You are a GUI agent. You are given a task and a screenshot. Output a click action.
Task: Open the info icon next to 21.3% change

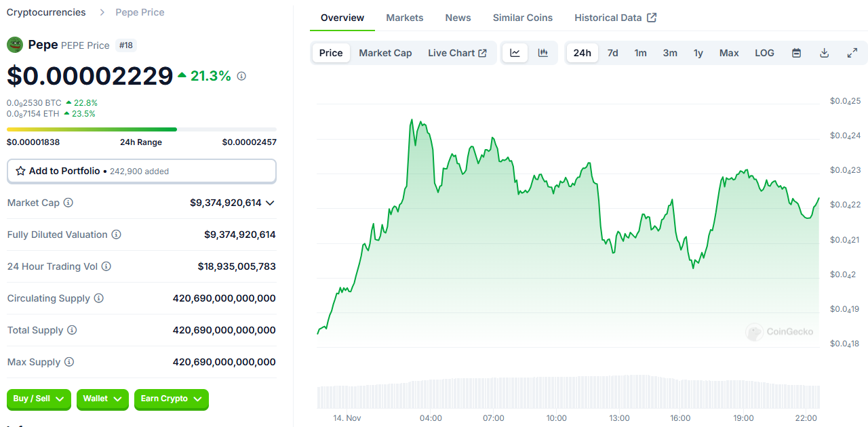point(241,76)
